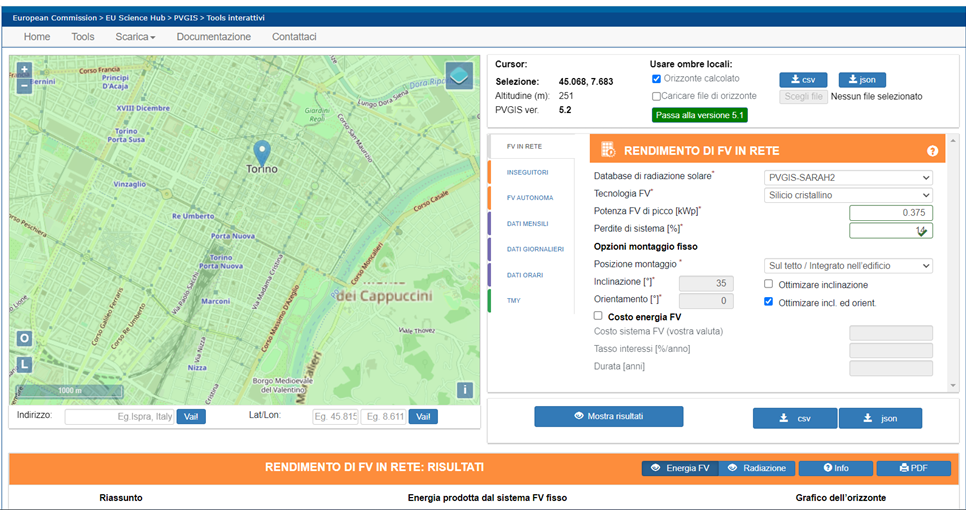Click the Torino location pin marker
Viewport: 966px width, 510px height.
click(x=262, y=152)
